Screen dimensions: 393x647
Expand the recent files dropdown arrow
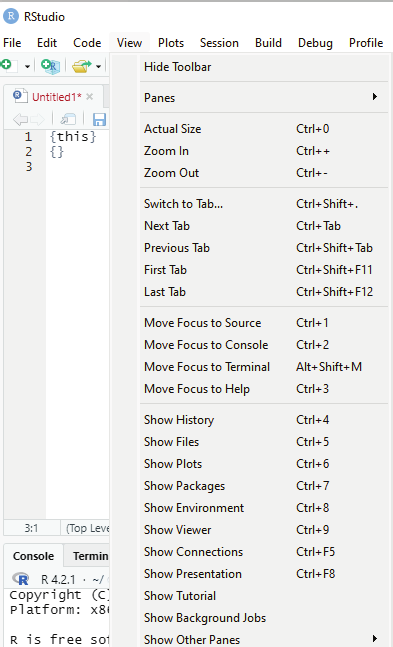pos(98,66)
